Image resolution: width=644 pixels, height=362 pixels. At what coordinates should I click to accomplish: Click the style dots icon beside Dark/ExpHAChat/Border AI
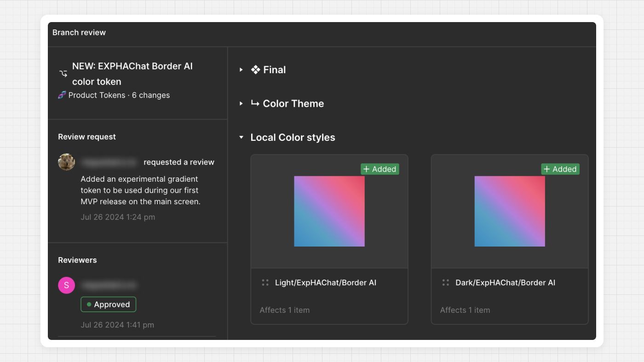tap(445, 283)
